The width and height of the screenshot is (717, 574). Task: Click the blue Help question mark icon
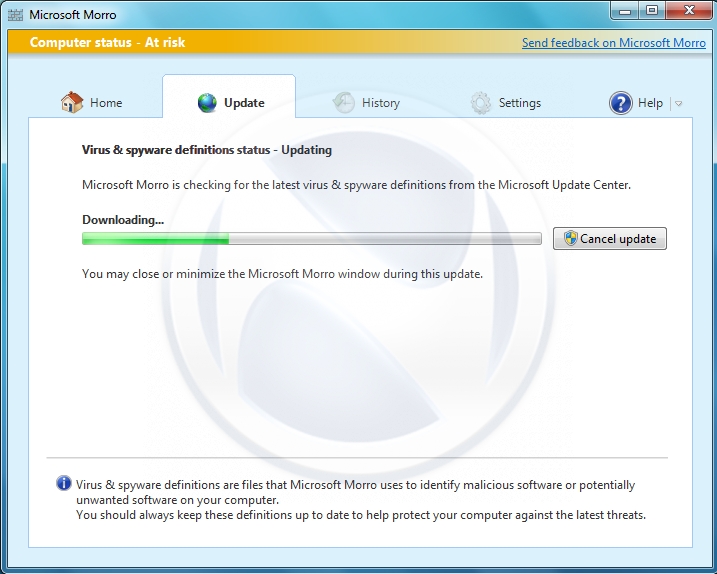pos(620,103)
